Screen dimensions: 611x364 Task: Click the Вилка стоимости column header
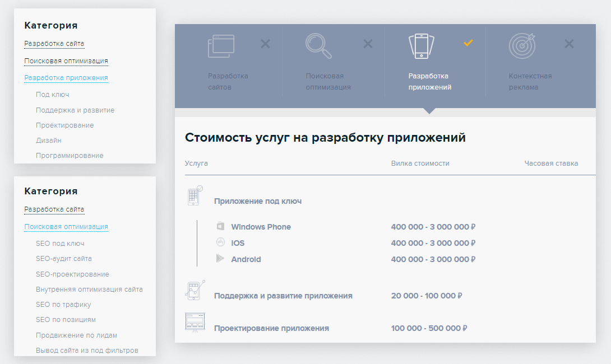pyautogui.click(x=420, y=164)
